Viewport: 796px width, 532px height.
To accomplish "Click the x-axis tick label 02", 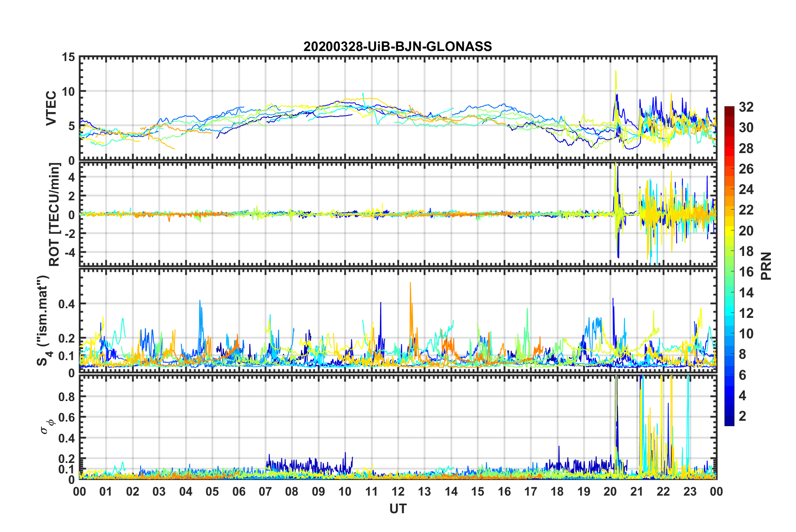I will (x=133, y=491).
